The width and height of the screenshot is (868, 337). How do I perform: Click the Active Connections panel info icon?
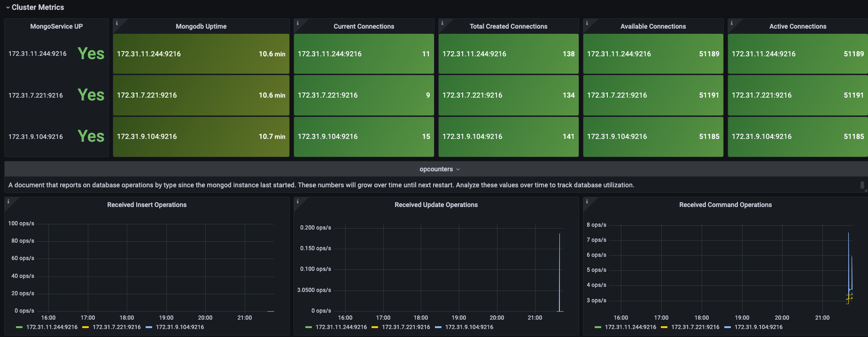click(731, 23)
